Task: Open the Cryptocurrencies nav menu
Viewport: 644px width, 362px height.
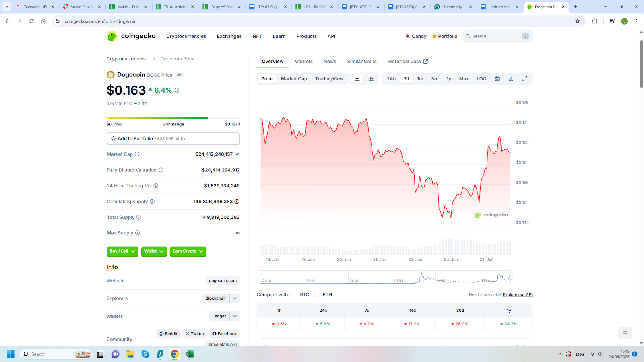Action: coord(186,36)
